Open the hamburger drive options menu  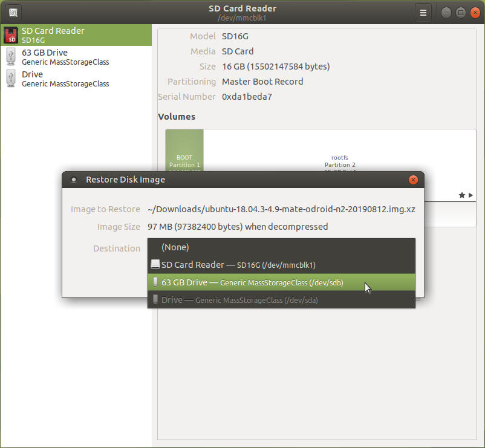click(423, 12)
